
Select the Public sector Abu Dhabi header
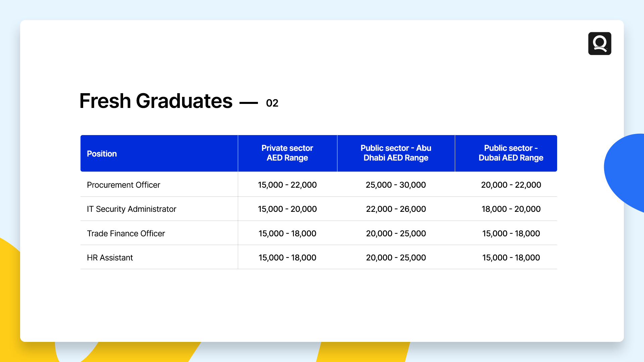pyautogui.click(x=396, y=153)
